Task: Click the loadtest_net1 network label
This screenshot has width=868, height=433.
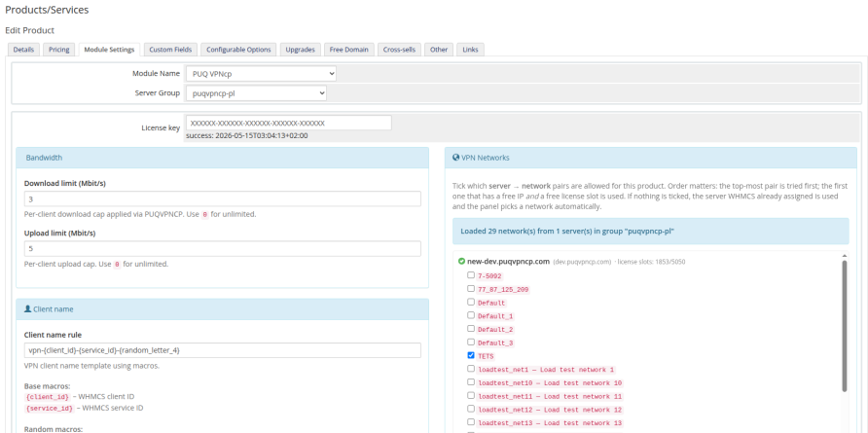Action: 546,370
